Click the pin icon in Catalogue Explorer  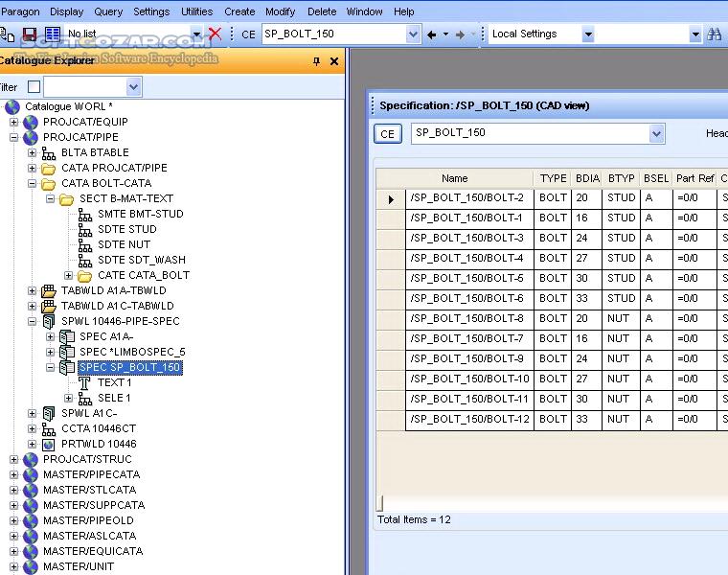[317, 60]
